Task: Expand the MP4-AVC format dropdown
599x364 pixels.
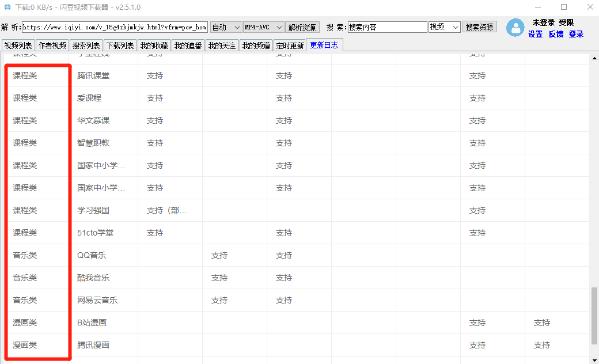Action: 263,27
